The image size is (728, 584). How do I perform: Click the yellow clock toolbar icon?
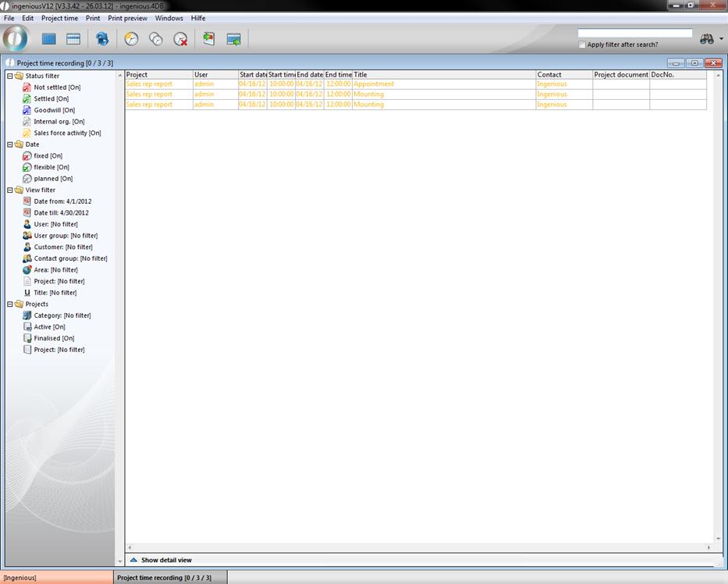(131, 39)
